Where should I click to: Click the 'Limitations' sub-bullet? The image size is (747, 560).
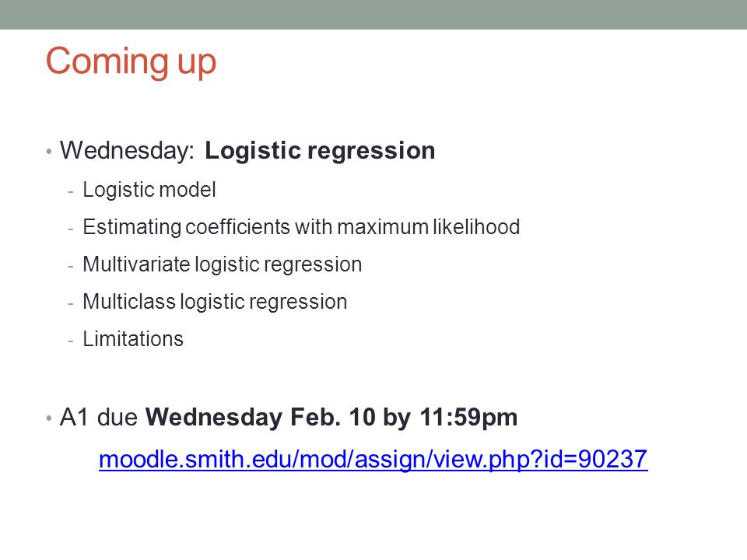[x=133, y=339]
